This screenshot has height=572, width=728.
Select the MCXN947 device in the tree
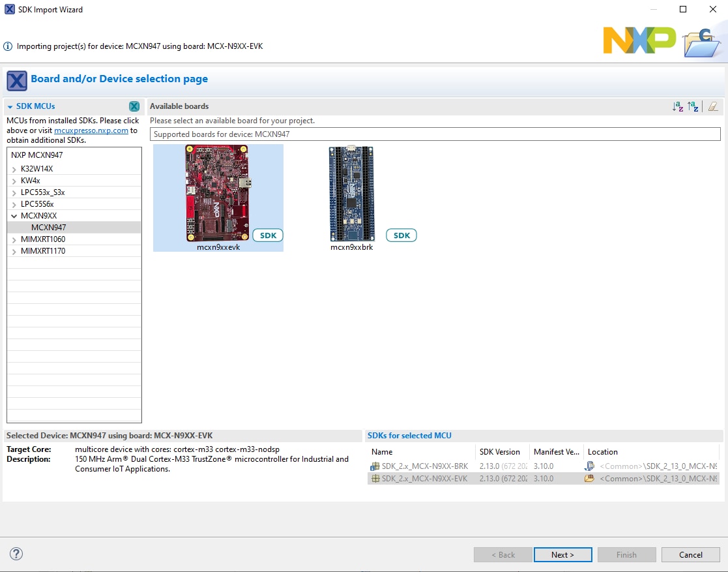pyautogui.click(x=48, y=228)
